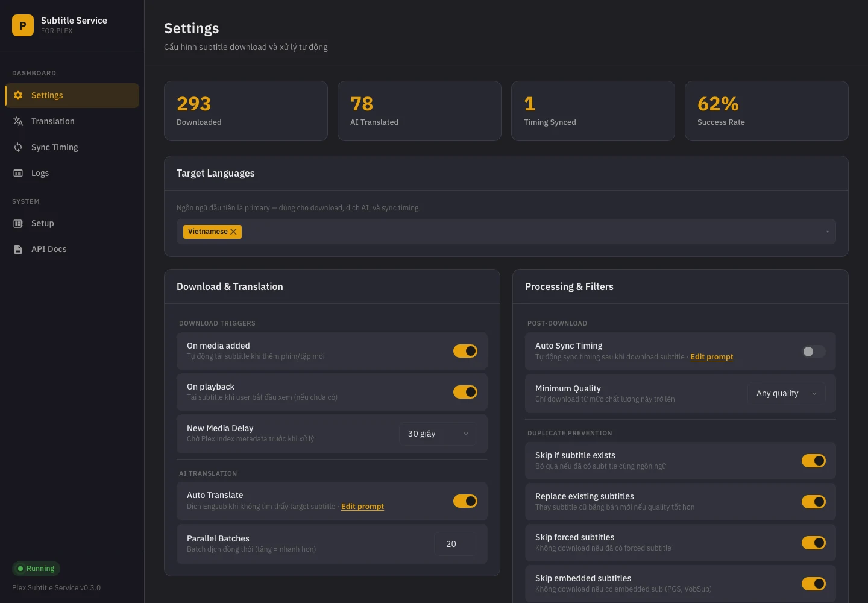Open the Minimum Quality dropdown

pyautogui.click(x=787, y=393)
